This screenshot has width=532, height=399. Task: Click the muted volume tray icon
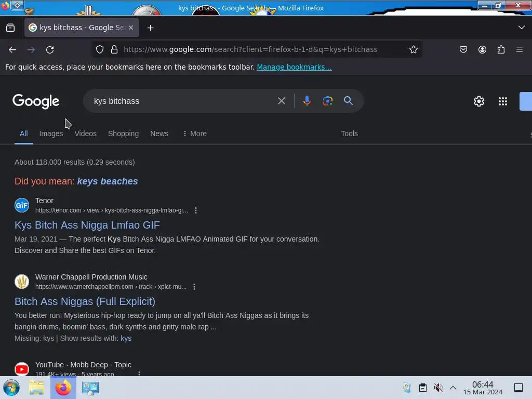pos(438,388)
